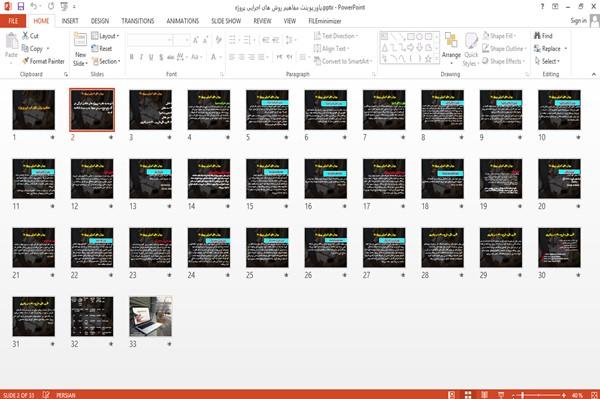
Task: Expand the Section dropdown
Action: [x=106, y=61]
